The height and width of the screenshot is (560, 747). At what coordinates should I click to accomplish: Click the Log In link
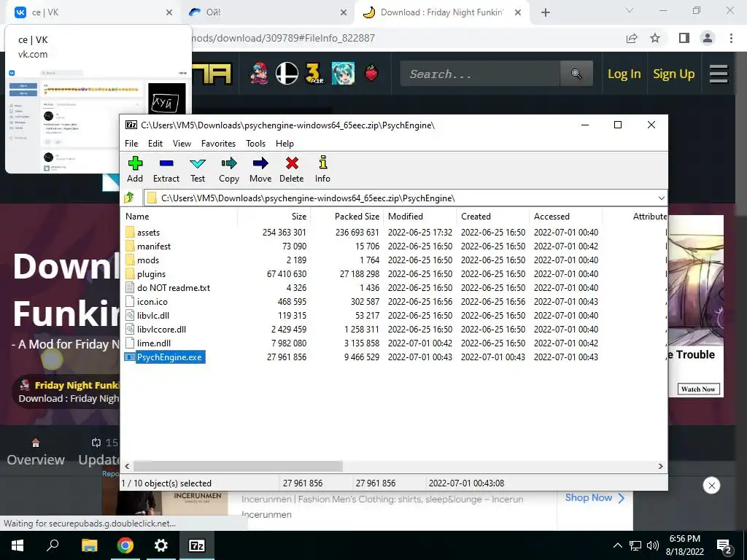point(624,74)
